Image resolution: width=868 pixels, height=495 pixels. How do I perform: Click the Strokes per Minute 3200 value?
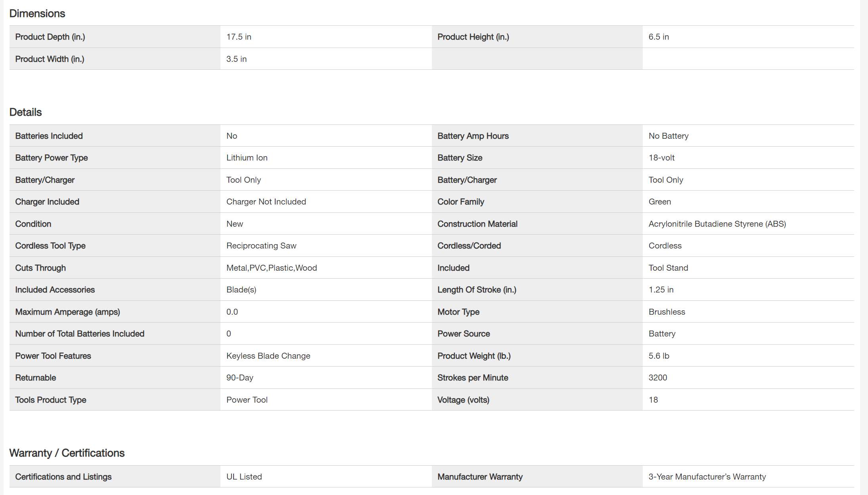coord(657,378)
